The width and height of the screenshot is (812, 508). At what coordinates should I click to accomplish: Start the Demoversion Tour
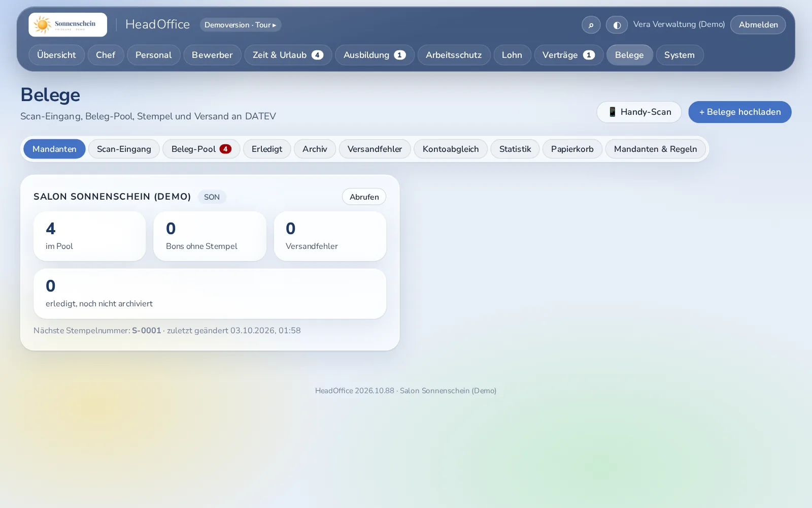(241, 25)
